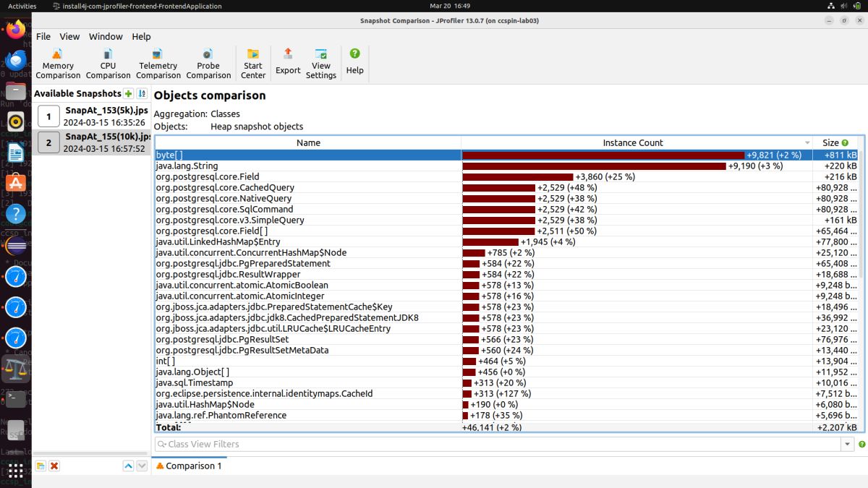Click the move snapshot down arrow
This screenshot has width=868, height=488.
(142, 466)
